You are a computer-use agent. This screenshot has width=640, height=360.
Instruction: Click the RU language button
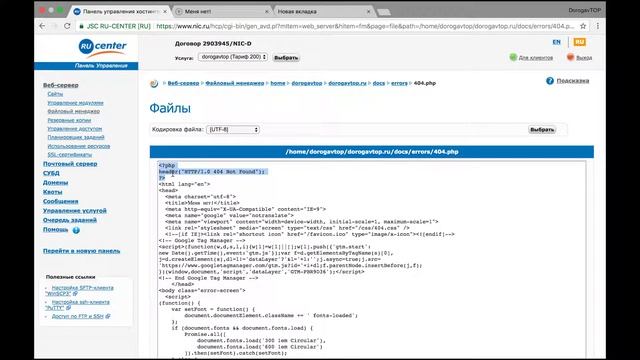[x=580, y=42]
